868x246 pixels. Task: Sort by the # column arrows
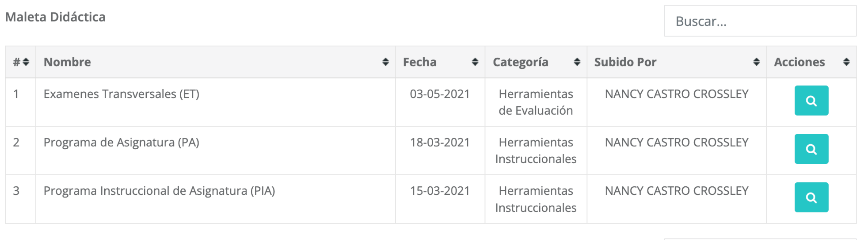click(26, 62)
